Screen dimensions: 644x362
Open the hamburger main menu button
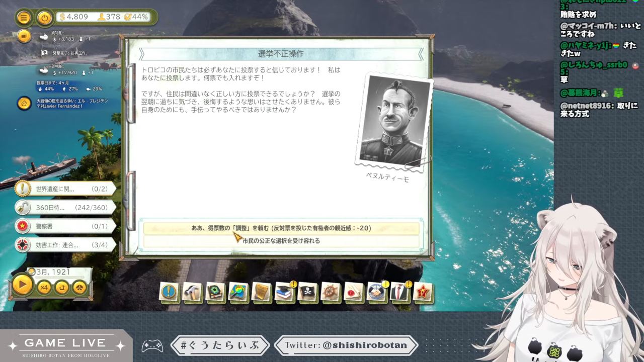(x=24, y=18)
